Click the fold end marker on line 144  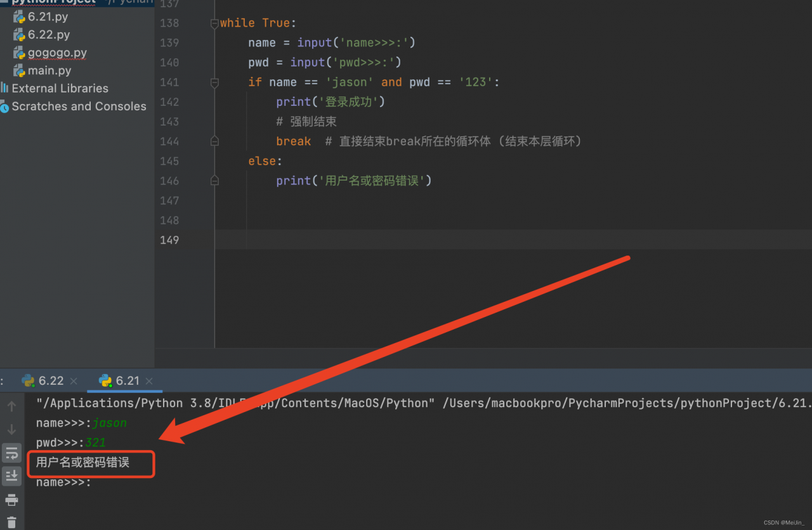[x=214, y=141]
